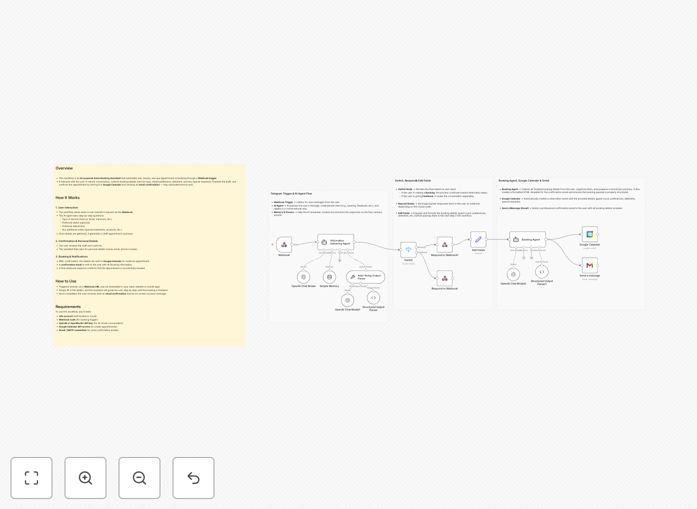Select the Google Calendar node
Image resolution: width=697 pixels, height=509 pixels.
(x=589, y=234)
